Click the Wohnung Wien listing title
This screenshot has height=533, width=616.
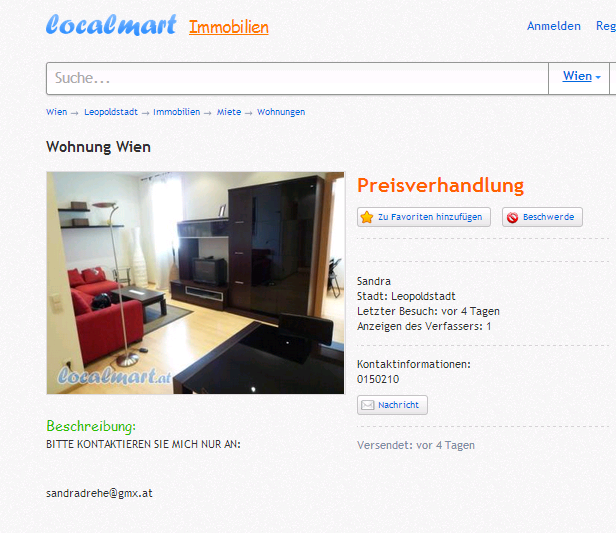click(98, 147)
